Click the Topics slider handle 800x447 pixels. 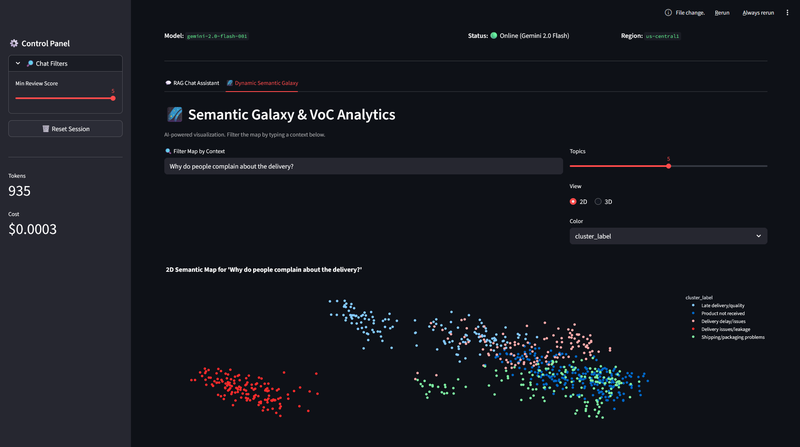[668, 166]
